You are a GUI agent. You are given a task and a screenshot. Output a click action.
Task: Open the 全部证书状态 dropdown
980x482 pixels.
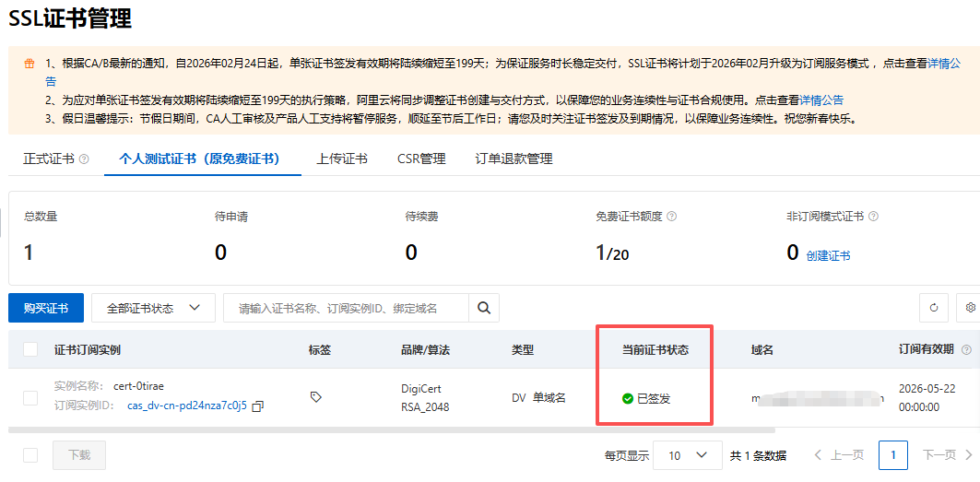[x=153, y=308]
